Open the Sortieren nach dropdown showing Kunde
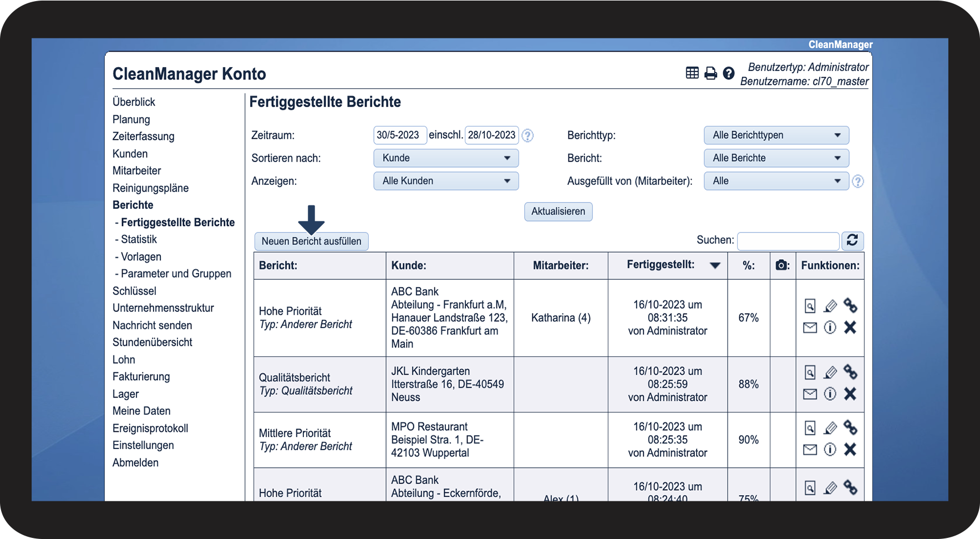980x539 pixels. 446,158
